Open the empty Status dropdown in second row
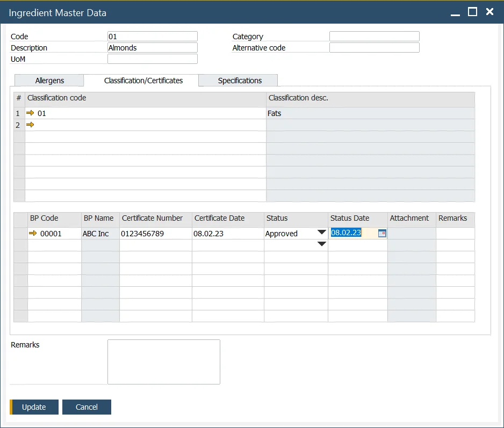This screenshot has width=504, height=428. (321, 244)
